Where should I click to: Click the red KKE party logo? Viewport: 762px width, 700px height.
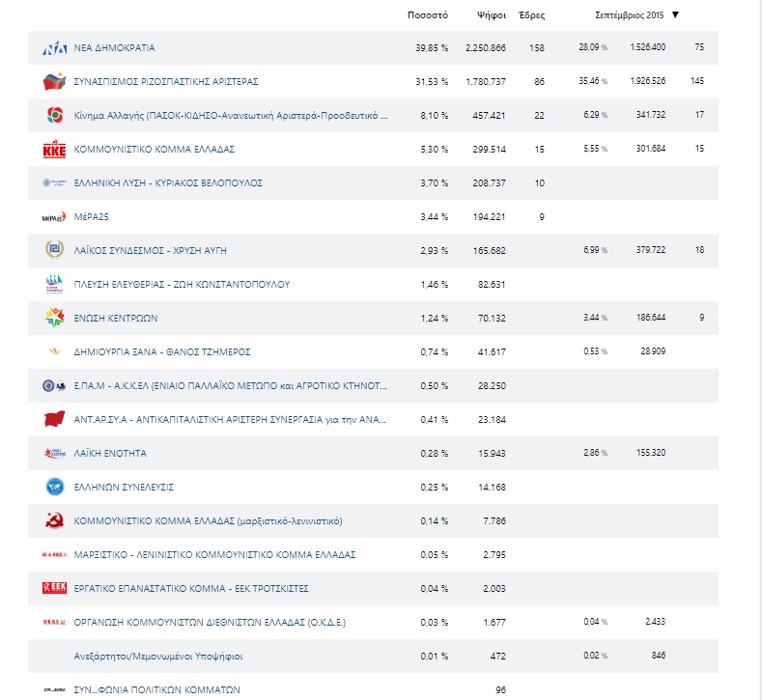54,150
